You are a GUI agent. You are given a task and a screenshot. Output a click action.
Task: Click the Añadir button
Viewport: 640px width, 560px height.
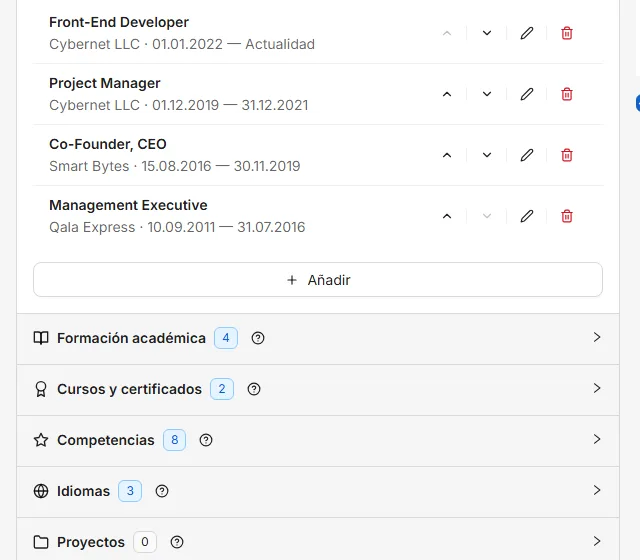point(318,280)
